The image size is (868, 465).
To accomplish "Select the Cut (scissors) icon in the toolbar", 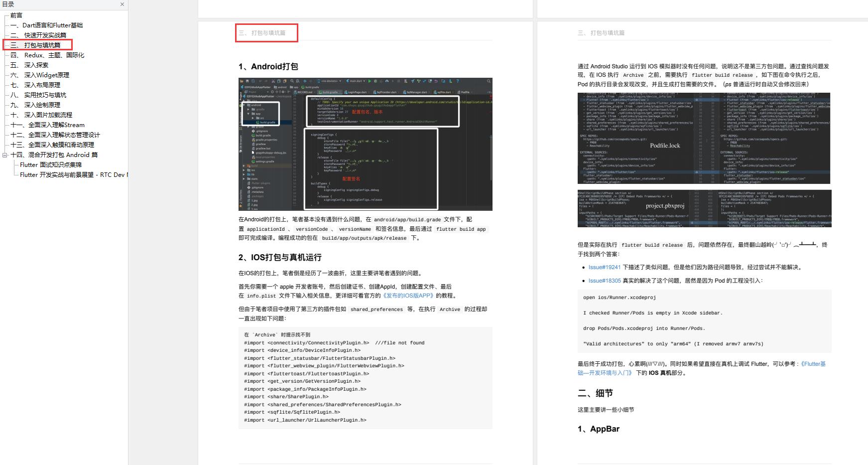I will coord(274,81).
